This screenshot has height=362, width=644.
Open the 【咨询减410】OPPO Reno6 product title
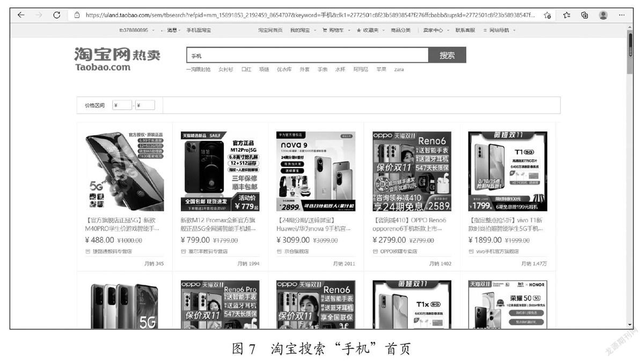410,224
